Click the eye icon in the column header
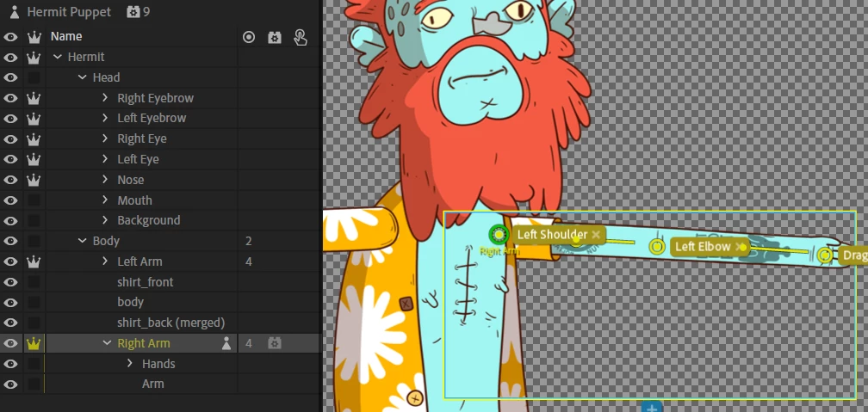 coord(10,37)
